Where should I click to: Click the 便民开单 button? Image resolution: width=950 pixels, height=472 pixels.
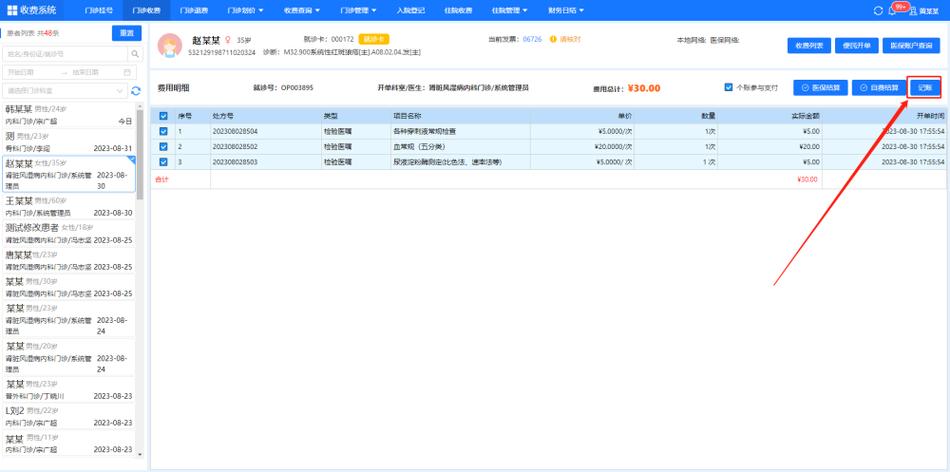(857, 45)
